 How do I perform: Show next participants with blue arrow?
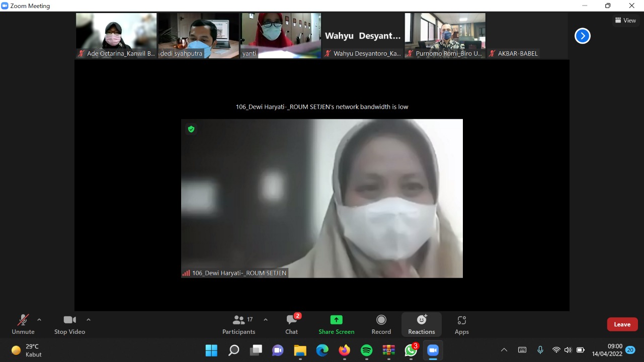click(583, 36)
